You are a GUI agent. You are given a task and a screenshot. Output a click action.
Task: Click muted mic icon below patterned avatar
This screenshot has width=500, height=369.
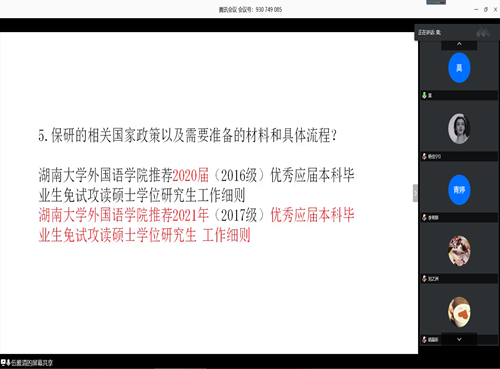[424, 278]
